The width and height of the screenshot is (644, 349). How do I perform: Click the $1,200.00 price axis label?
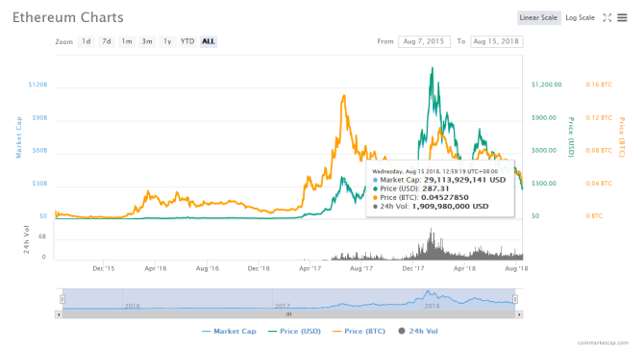(547, 85)
